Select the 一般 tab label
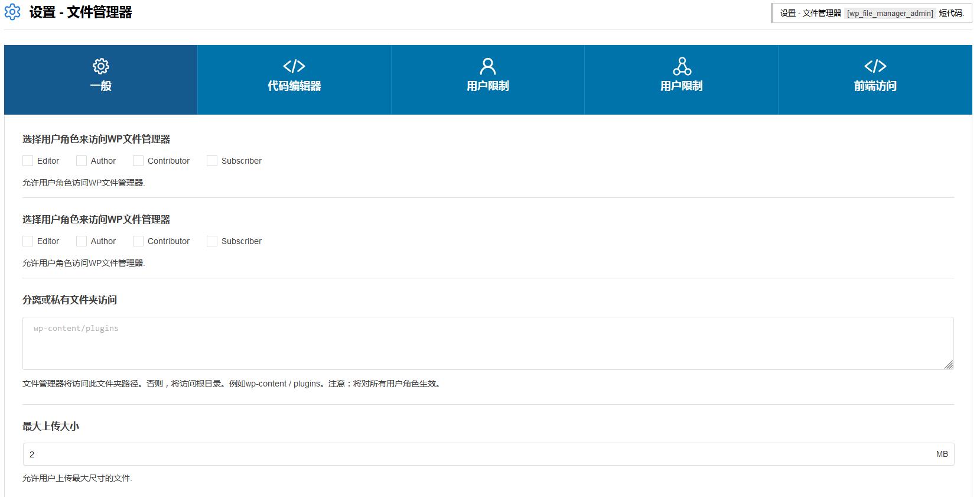Image resolution: width=980 pixels, height=497 pixels. tap(100, 86)
